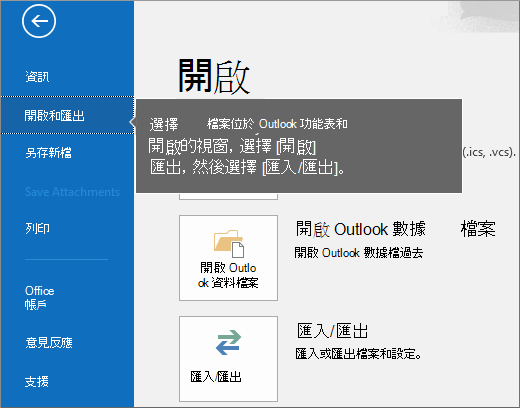Click Save Attachments sidebar entry
The image size is (520, 408).
pos(72,192)
